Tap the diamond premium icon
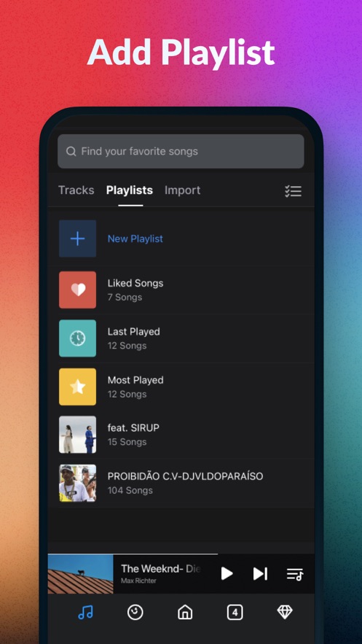 285,613
